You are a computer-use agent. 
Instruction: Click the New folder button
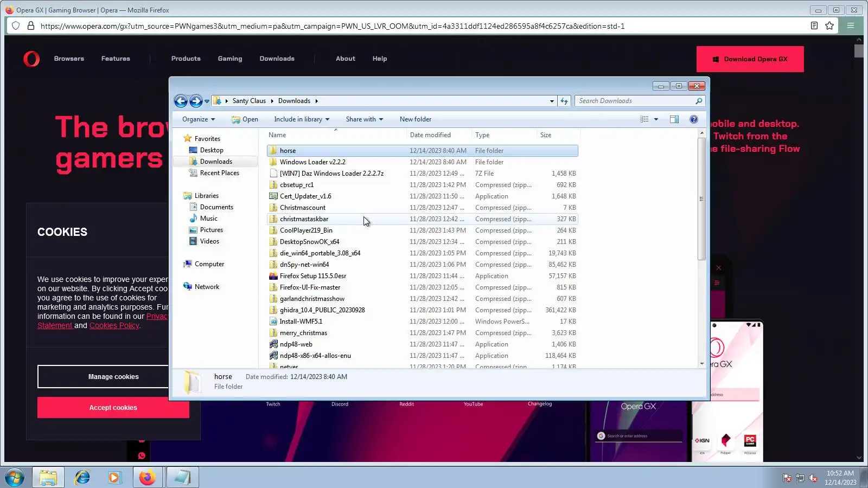(x=416, y=119)
